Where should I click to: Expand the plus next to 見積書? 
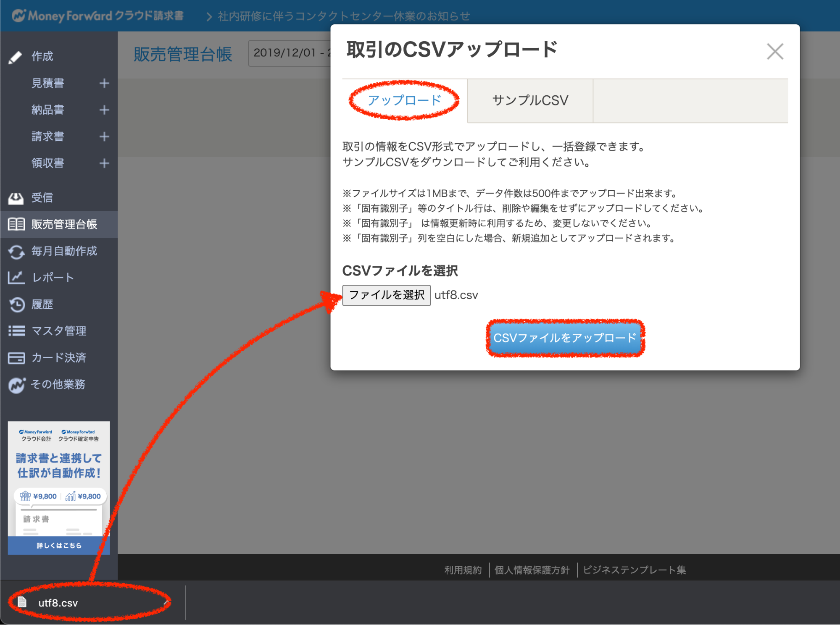point(104,83)
